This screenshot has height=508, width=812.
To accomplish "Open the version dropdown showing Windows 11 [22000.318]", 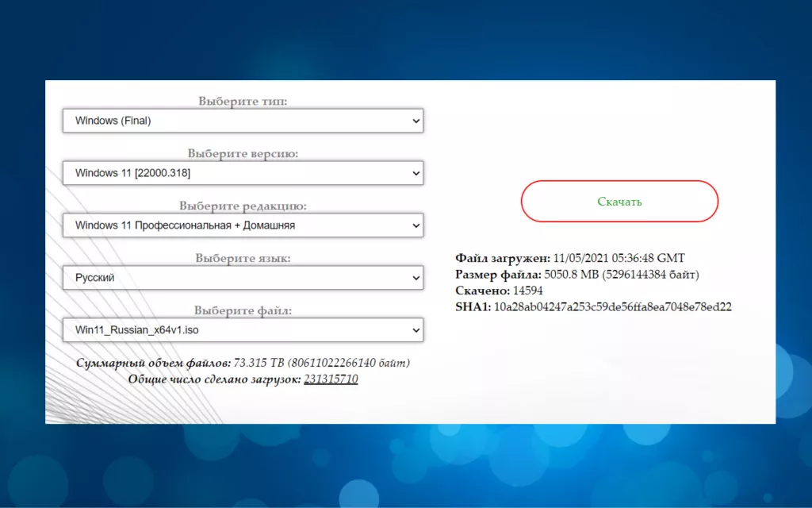I will pyautogui.click(x=243, y=173).
